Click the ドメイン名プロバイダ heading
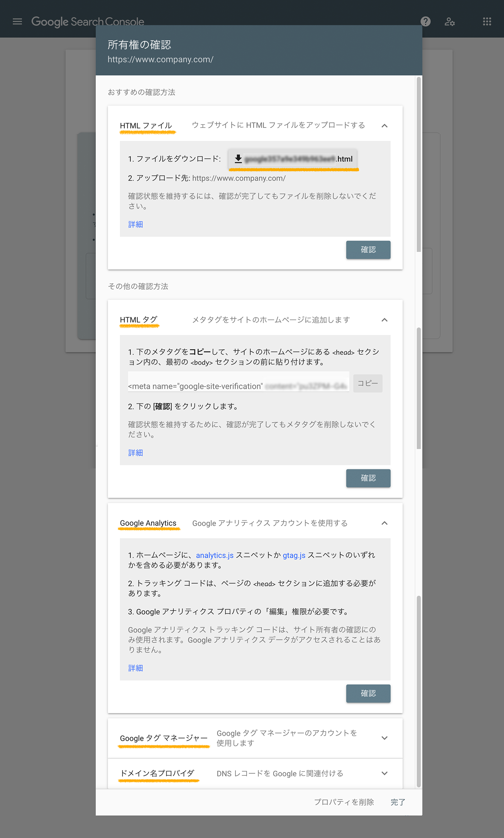The width and height of the screenshot is (504, 838). (x=157, y=773)
